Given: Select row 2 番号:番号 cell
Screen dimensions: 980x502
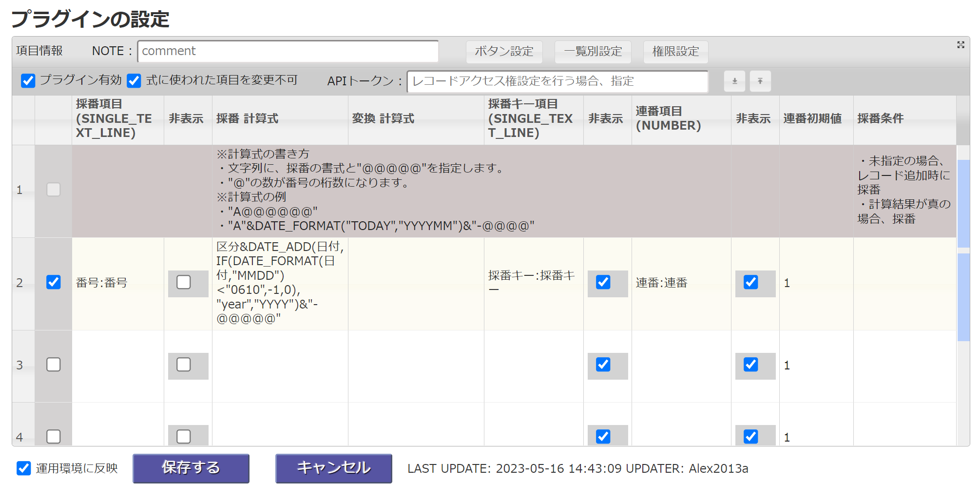Looking at the screenshot, I should click(118, 283).
